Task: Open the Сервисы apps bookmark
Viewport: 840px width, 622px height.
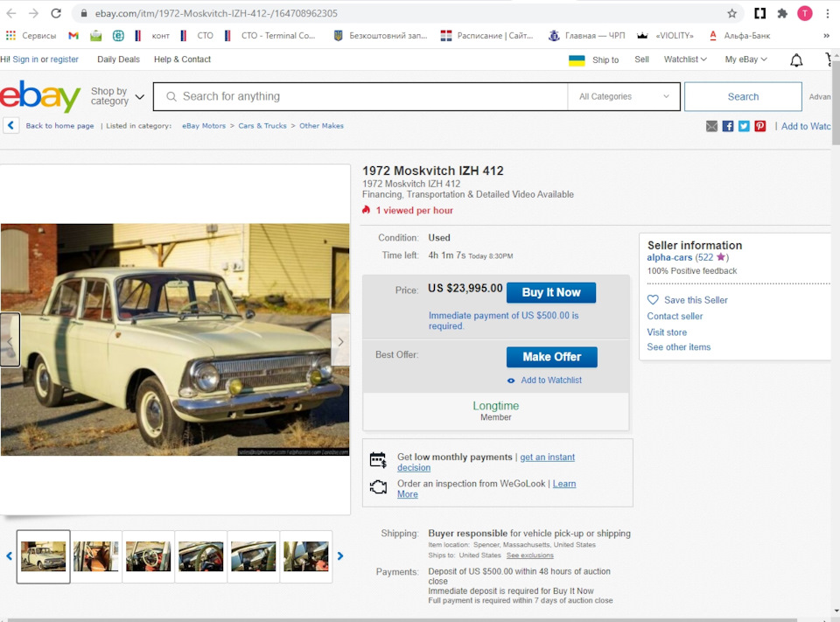Action: click(31, 35)
